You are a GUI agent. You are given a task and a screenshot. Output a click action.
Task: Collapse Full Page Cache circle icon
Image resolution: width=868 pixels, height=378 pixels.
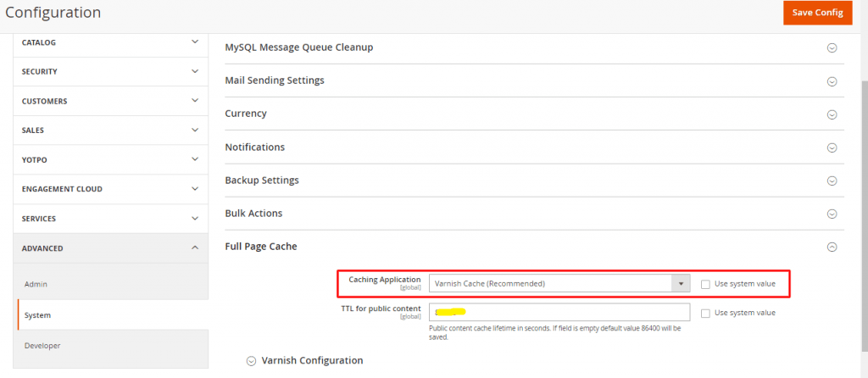click(832, 247)
